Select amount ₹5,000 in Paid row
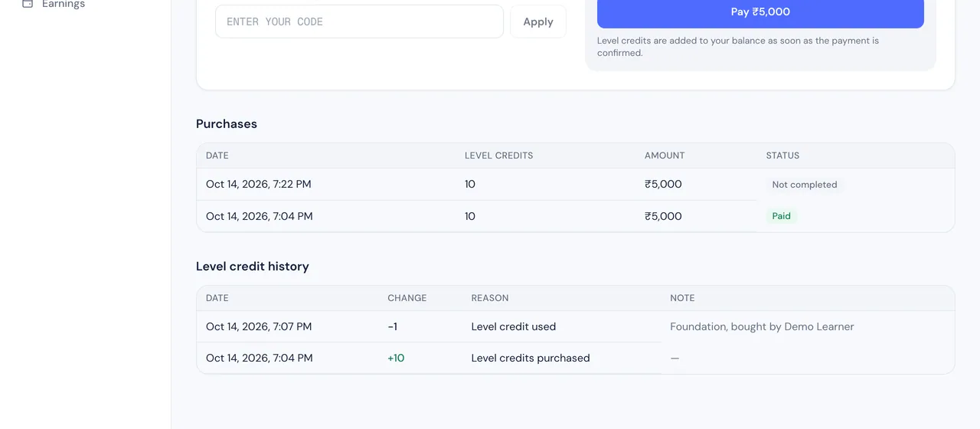The width and height of the screenshot is (980, 429). (x=663, y=217)
